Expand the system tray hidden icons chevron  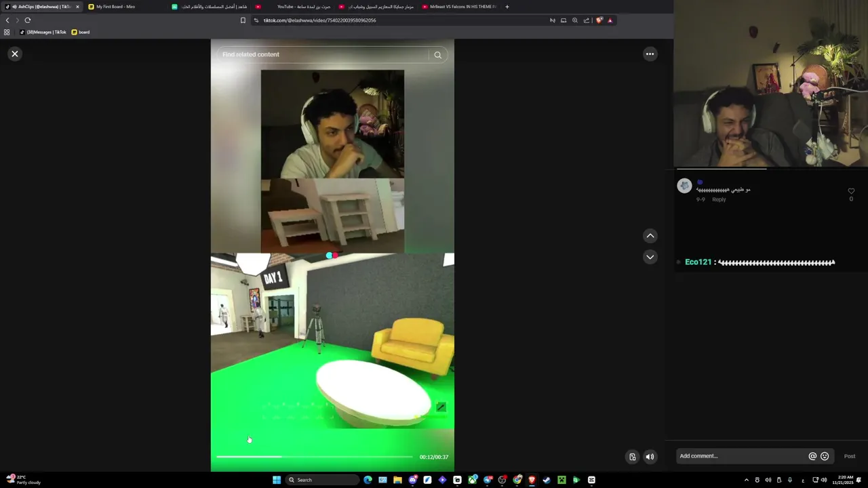[747, 480]
